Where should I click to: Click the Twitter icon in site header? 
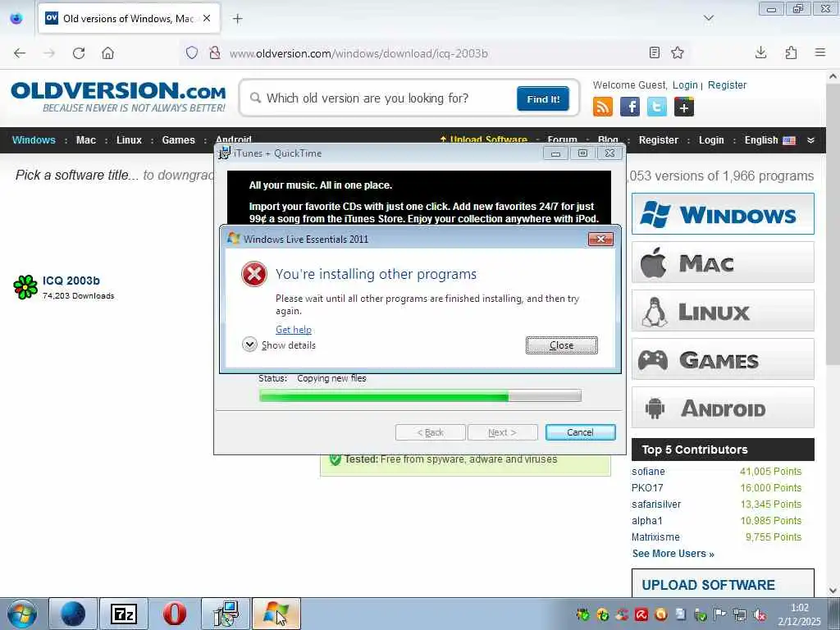657,107
